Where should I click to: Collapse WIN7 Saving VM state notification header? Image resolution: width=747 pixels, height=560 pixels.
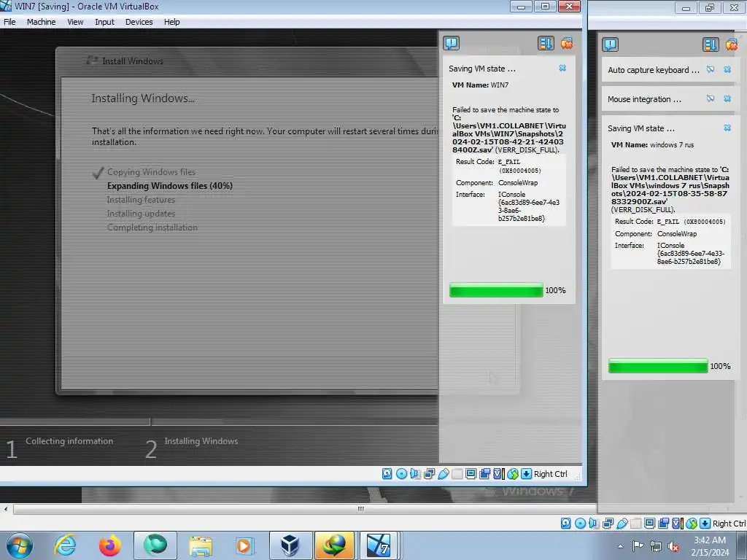click(481, 69)
